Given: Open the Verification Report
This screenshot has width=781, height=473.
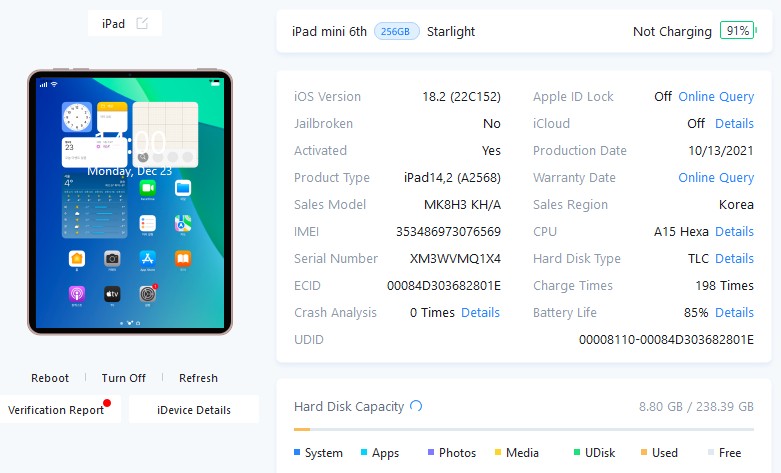Looking at the screenshot, I should [x=56, y=410].
